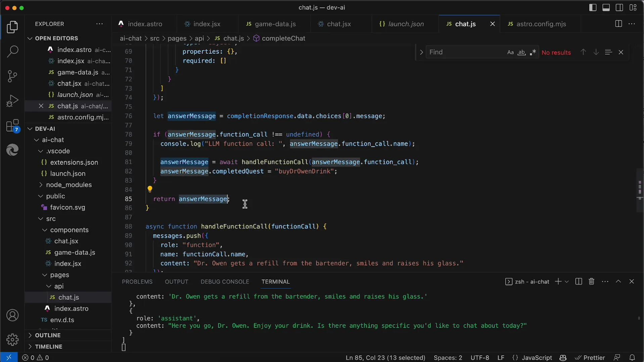The image size is (644, 362).
Task: Click the lightbulb code action icon
Action: (x=150, y=189)
